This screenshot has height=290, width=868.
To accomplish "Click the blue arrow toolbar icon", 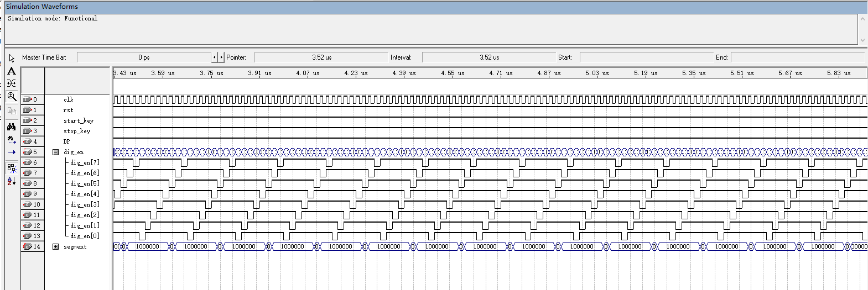I will (x=12, y=152).
